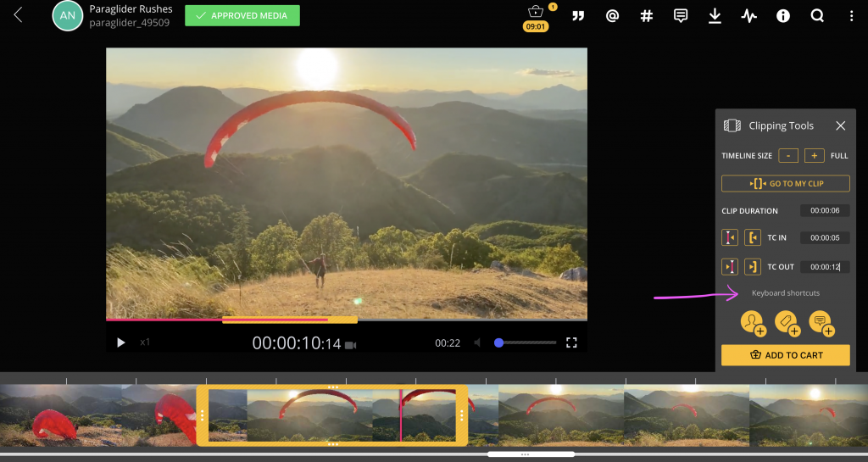The height and width of the screenshot is (462, 868).
Task: Click the camera icon beside the timecode
Action: [350, 345]
